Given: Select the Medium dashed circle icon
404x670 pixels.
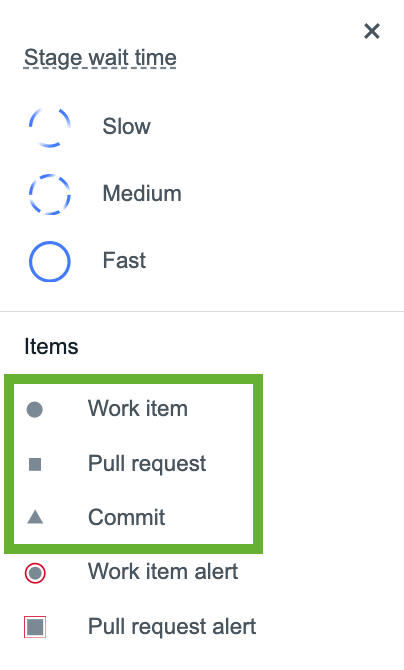Looking at the screenshot, I should point(50,194).
